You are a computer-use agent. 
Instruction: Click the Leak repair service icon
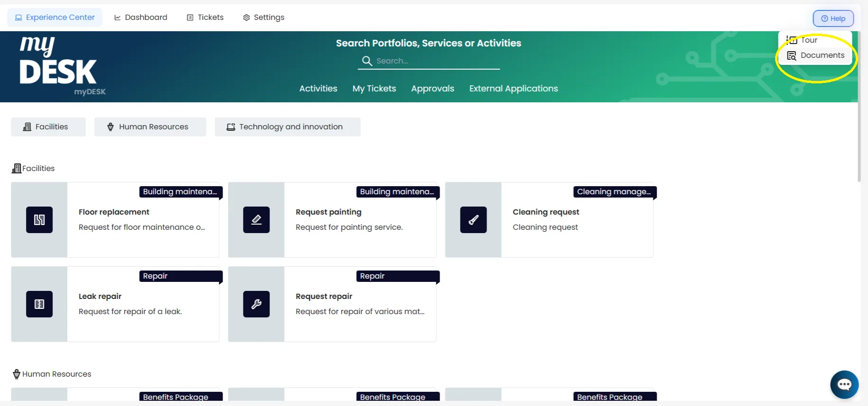(39, 304)
